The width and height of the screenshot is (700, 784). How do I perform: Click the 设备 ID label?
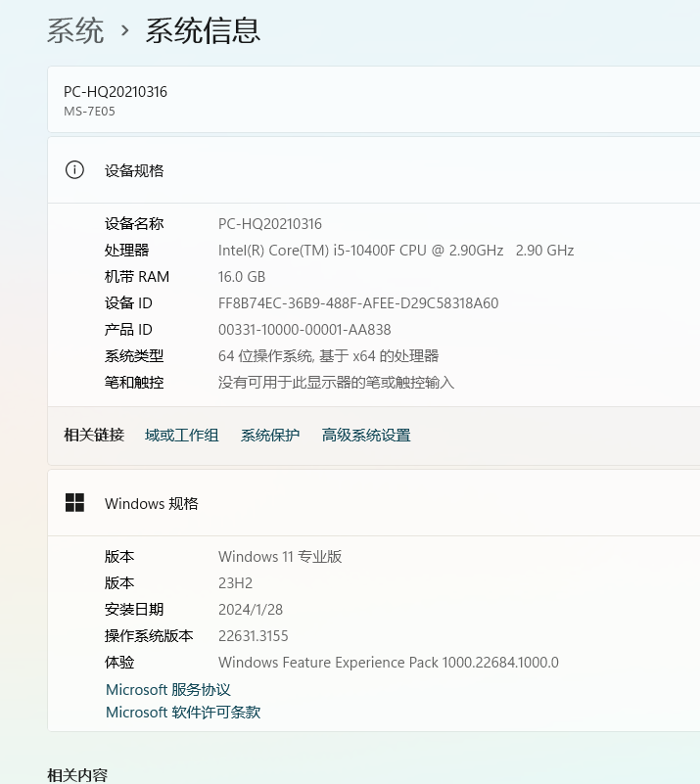(x=128, y=303)
